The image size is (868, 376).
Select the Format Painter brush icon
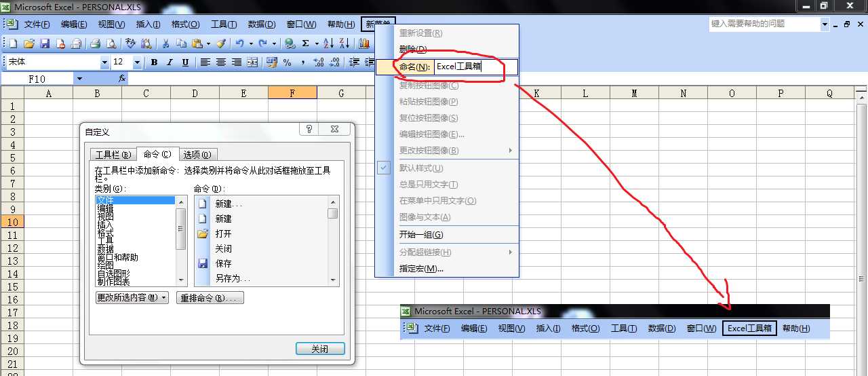pos(220,43)
